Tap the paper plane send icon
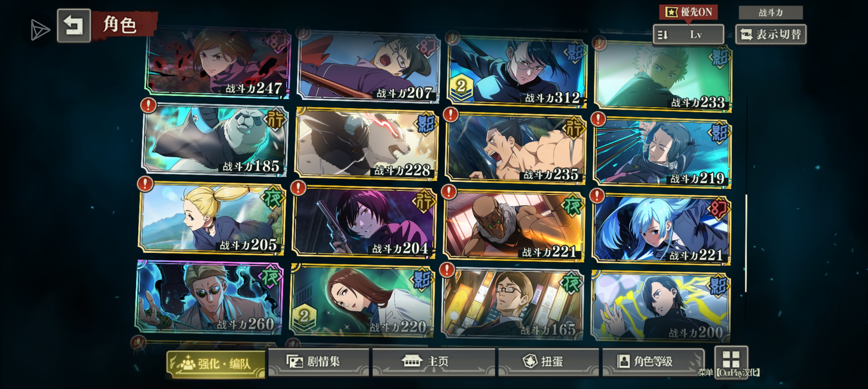The image size is (868, 389). click(x=40, y=30)
